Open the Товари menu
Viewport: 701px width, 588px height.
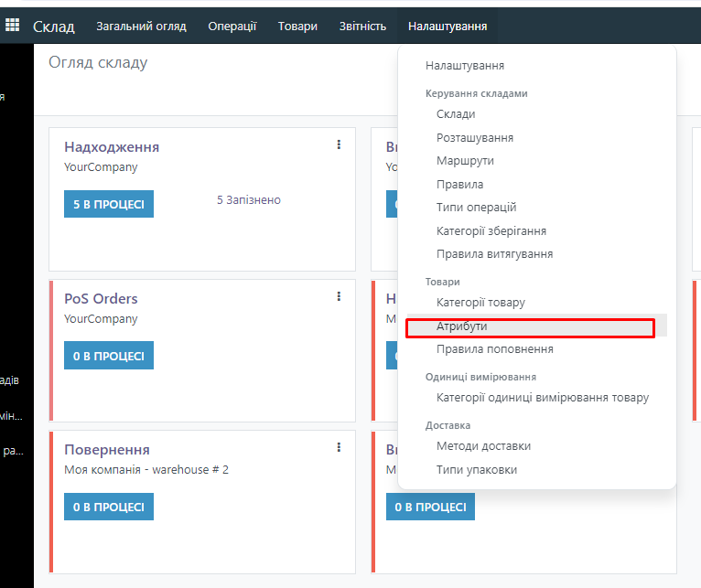tap(297, 27)
